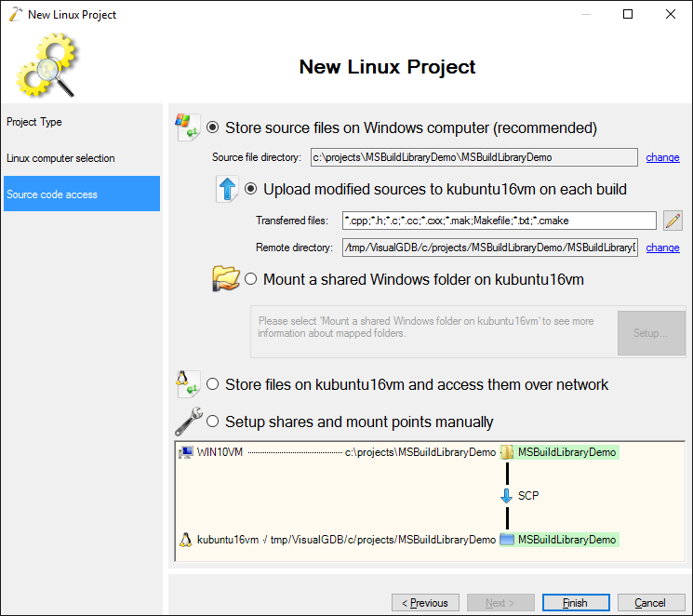The height and width of the screenshot is (616, 693).
Task: Click the Finish button
Action: coord(576,603)
